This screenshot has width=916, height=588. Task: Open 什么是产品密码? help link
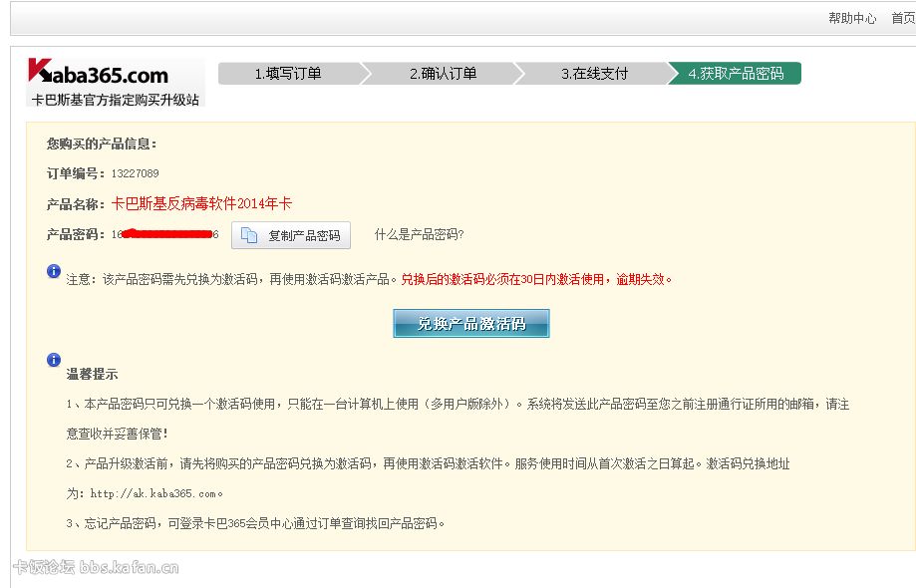click(x=419, y=235)
